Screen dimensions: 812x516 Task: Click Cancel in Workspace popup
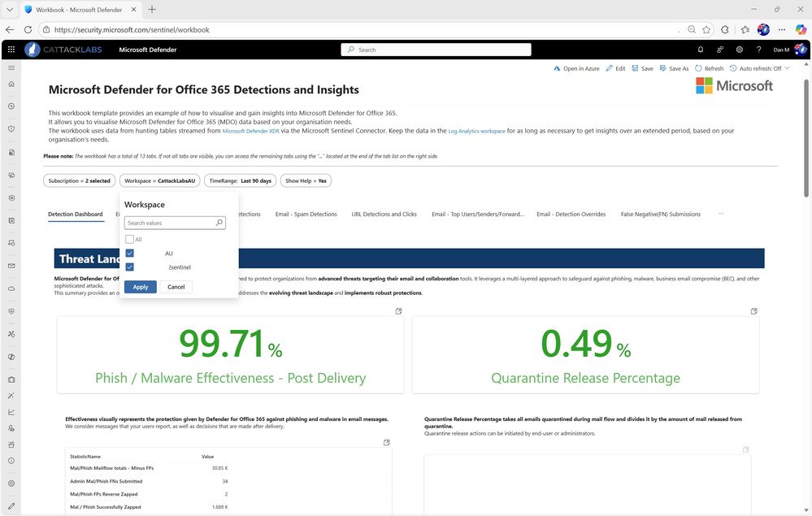pyautogui.click(x=176, y=287)
